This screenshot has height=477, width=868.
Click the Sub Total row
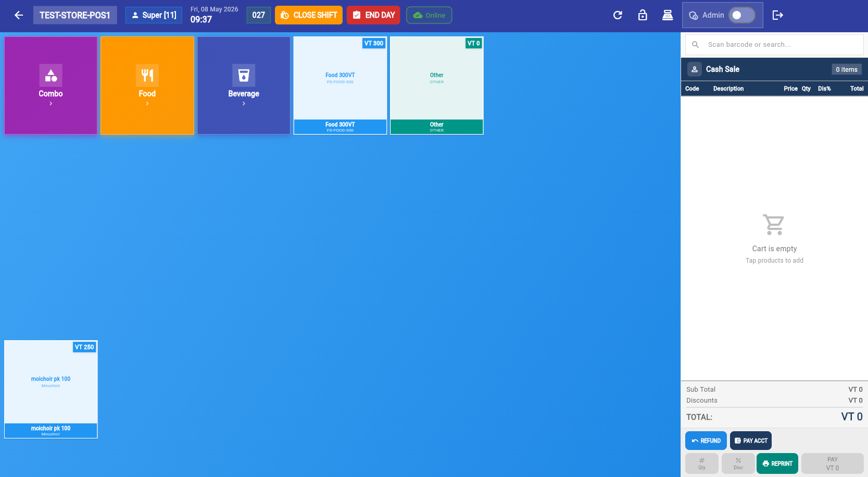coord(774,390)
